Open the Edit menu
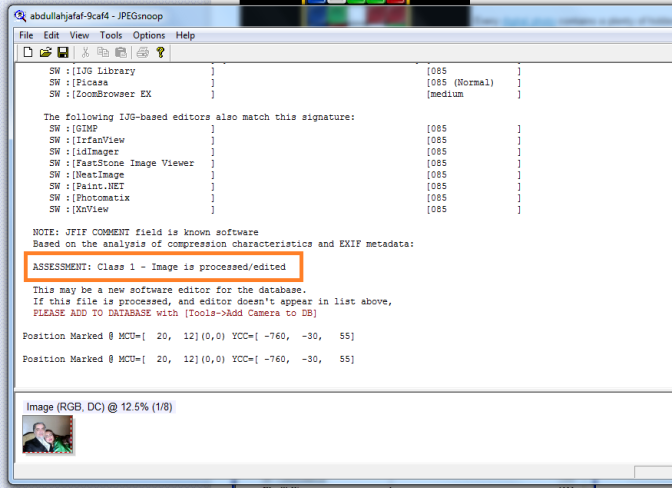The height and width of the screenshot is (488, 672). coord(51,35)
